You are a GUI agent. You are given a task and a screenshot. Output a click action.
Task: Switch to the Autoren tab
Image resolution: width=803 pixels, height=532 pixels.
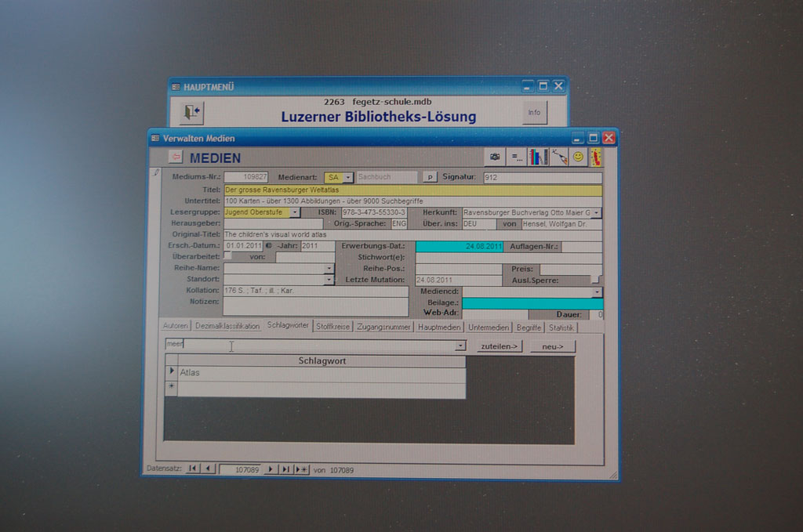(x=175, y=327)
